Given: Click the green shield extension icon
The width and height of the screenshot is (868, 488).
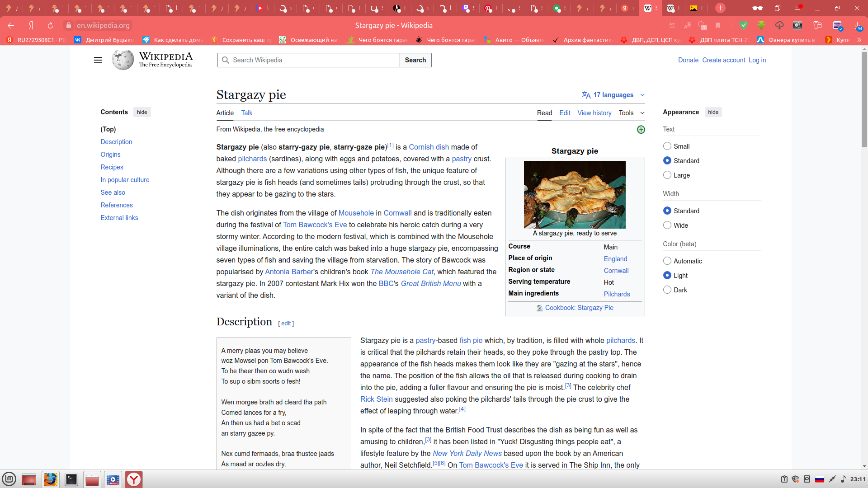Looking at the screenshot, I should pos(743,25).
